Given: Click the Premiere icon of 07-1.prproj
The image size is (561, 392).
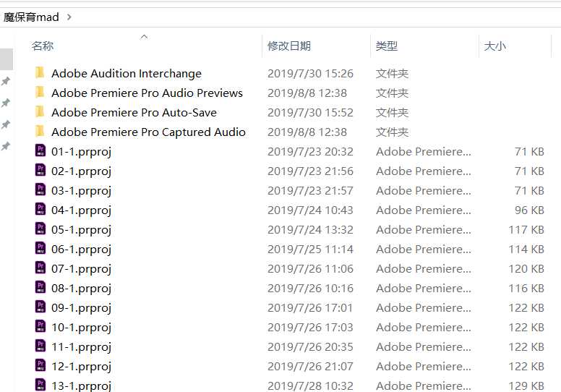Looking at the screenshot, I should tap(40, 268).
